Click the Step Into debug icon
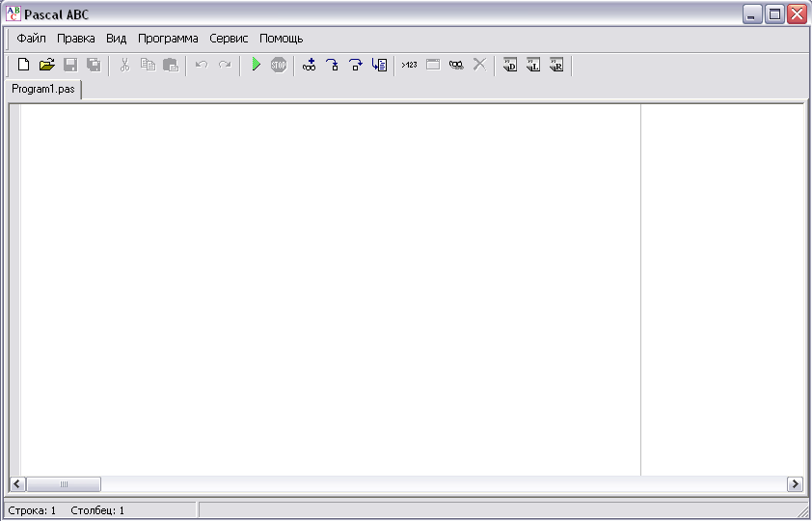 (x=333, y=65)
